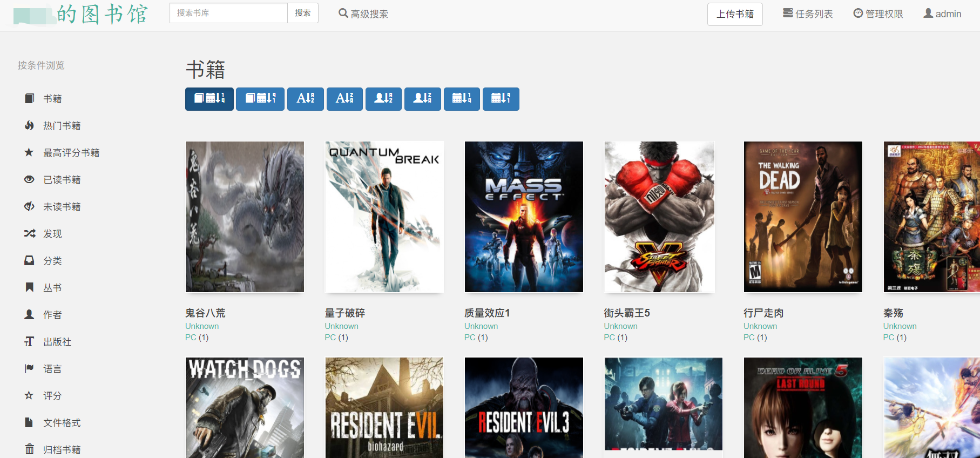The height and width of the screenshot is (458, 980).
Task: Click Unknown author under 行尸走肉
Action: point(760,326)
